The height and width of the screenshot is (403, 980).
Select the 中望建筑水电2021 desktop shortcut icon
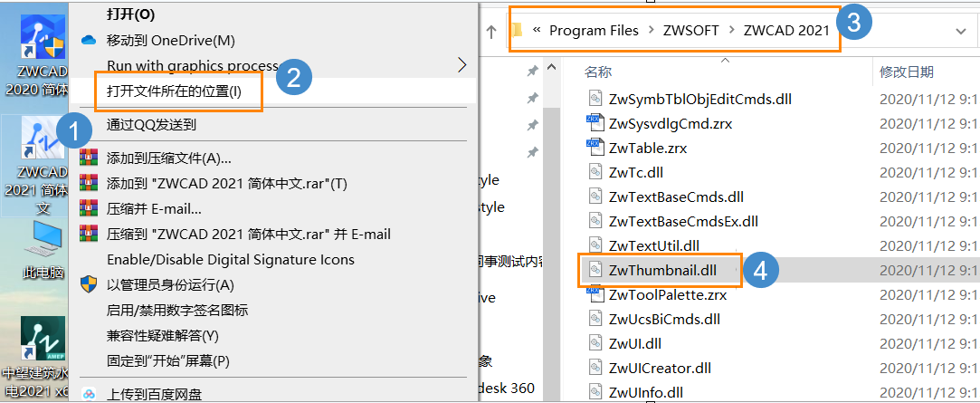[x=43, y=339]
